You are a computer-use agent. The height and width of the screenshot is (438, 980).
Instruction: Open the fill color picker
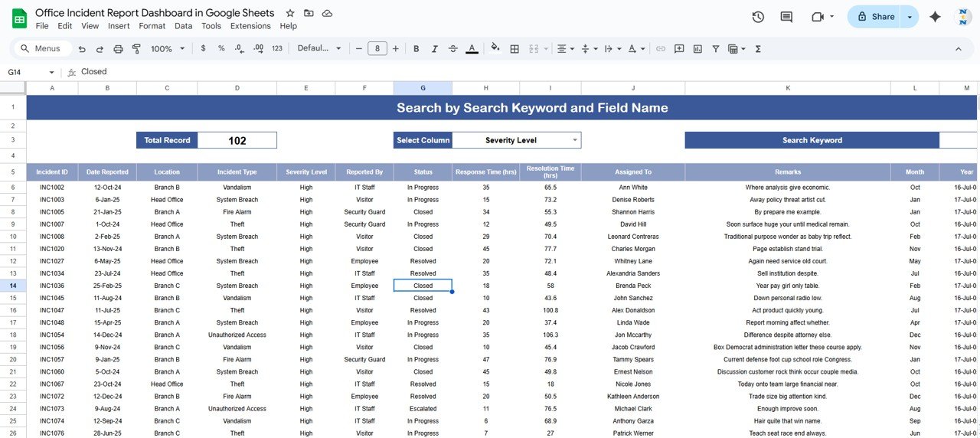[495, 49]
